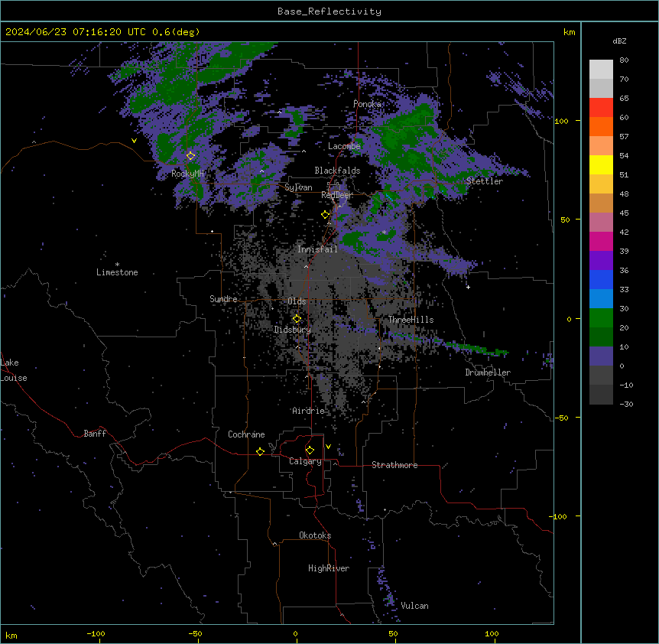
Task: Choose the mauve pink 42–45 dBZ swatch
Action: pos(601,223)
